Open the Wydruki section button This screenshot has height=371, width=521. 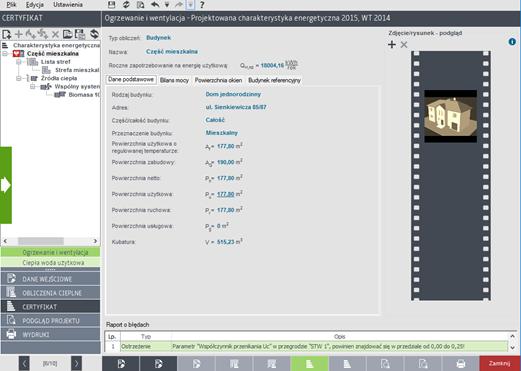(x=50, y=334)
